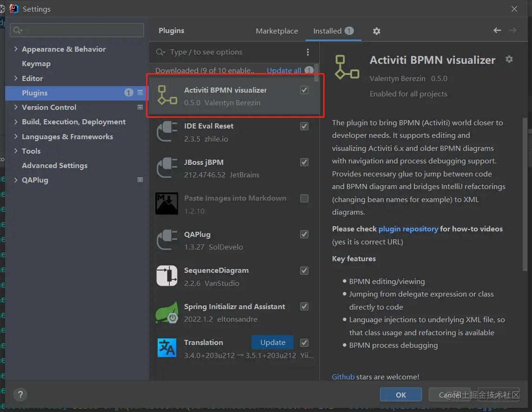
Task: Click the Spring Initializr leaf icon
Action: click(x=167, y=312)
